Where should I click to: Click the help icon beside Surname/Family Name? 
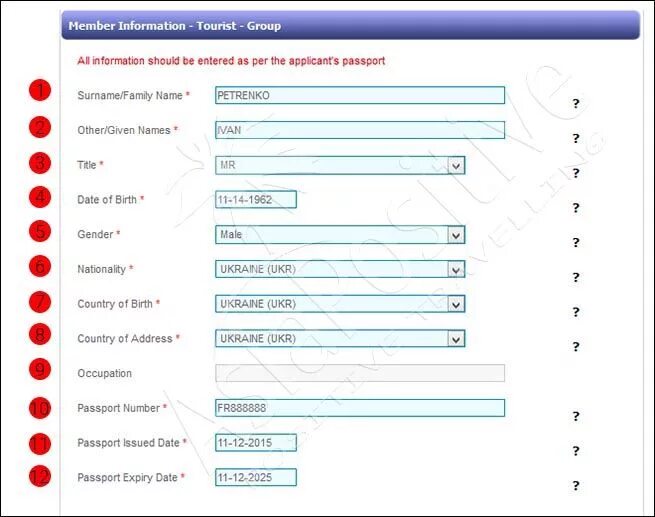coord(576,103)
